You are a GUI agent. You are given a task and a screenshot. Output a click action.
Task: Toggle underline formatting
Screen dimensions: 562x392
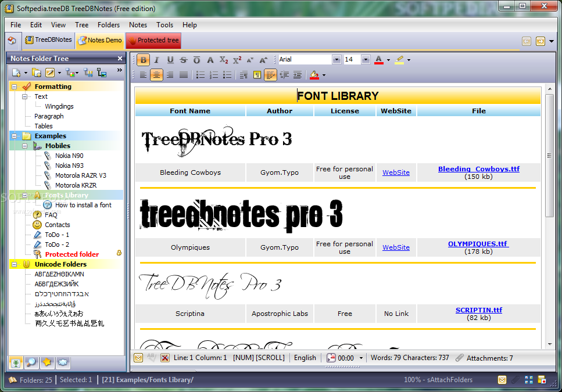(170, 60)
